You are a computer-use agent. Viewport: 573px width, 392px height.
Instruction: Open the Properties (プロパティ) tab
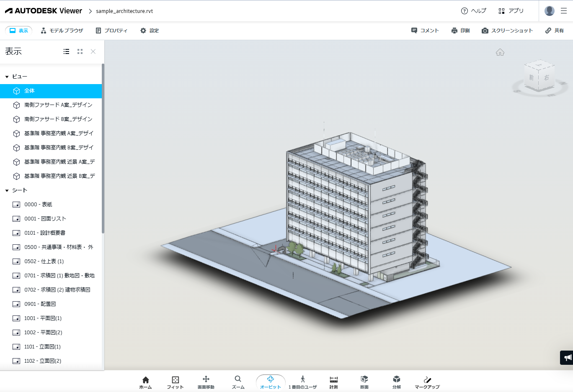[x=111, y=31]
